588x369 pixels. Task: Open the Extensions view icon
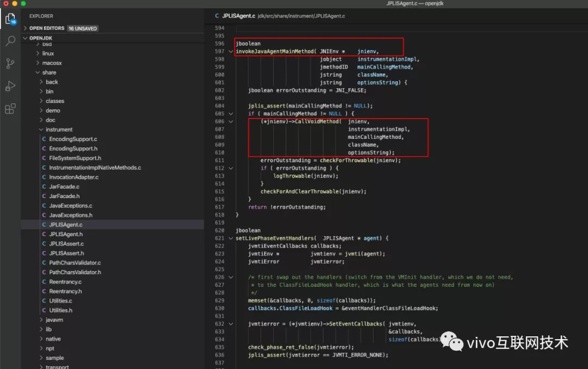[10, 109]
